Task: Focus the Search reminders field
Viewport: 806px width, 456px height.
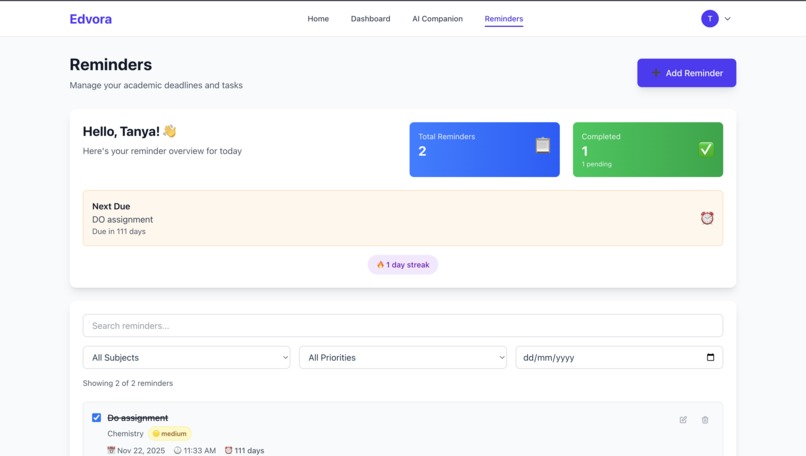Action: coord(402,325)
